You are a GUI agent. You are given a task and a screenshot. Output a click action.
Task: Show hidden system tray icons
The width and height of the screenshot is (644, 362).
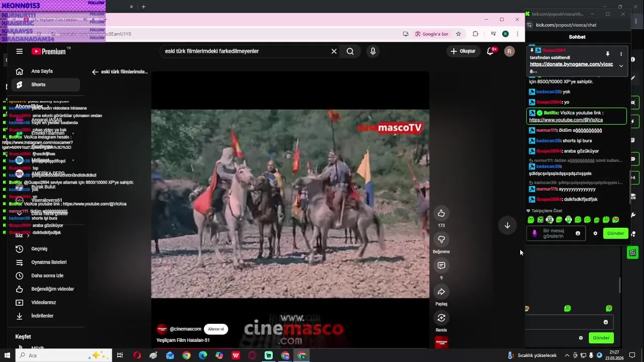pyautogui.click(x=567, y=355)
